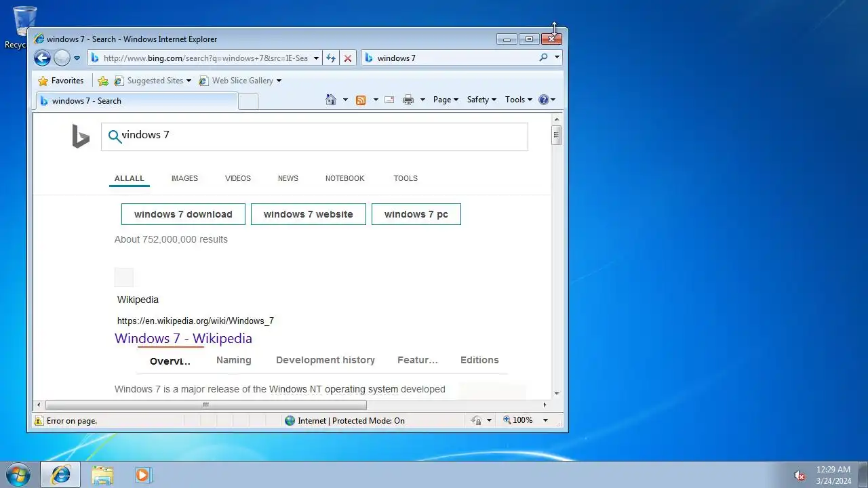Click the Print icon in the command bar
The height and width of the screenshot is (488, 868).
coord(408,100)
